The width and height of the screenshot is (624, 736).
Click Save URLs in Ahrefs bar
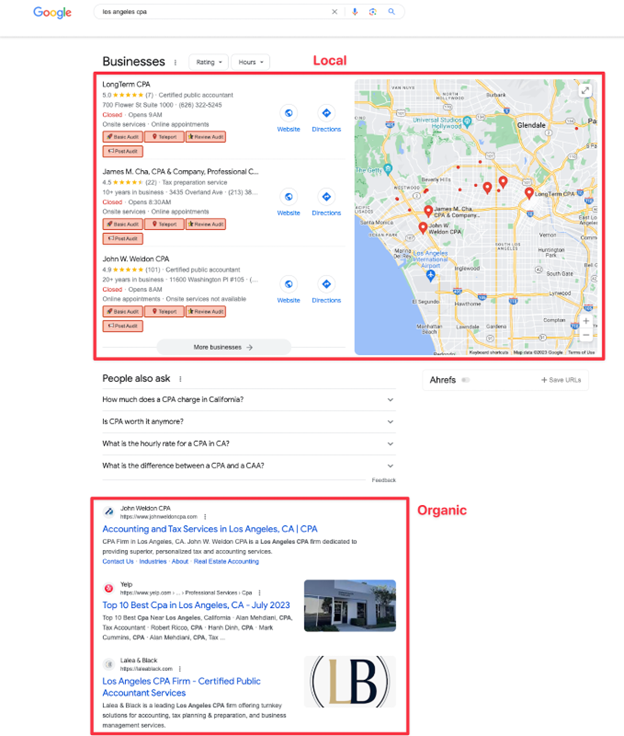(561, 380)
